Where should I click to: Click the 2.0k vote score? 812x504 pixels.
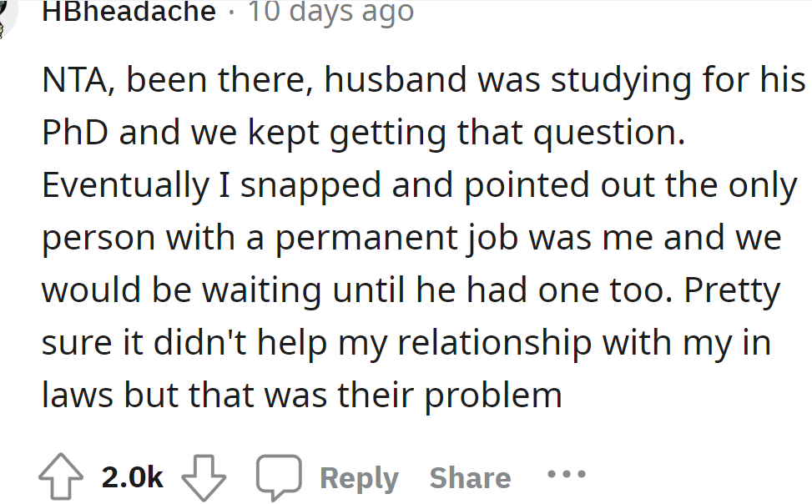(133, 476)
